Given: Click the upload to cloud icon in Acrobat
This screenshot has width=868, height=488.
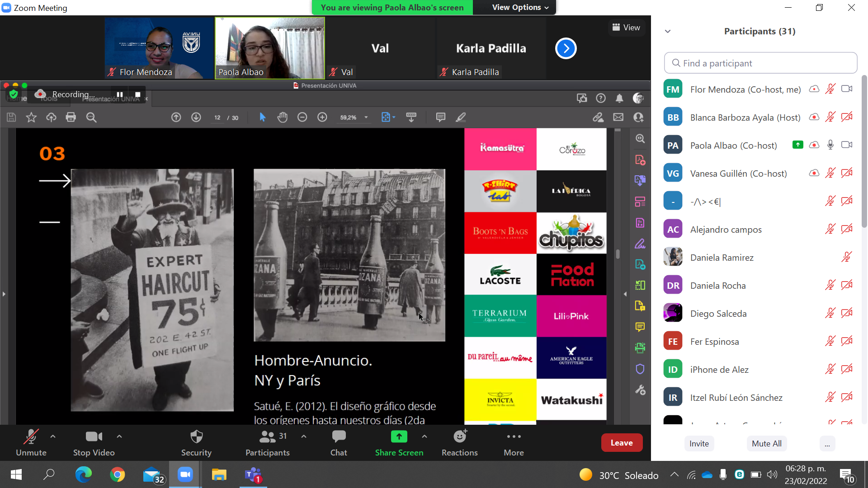Looking at the screenshot, I should (51, 117).
